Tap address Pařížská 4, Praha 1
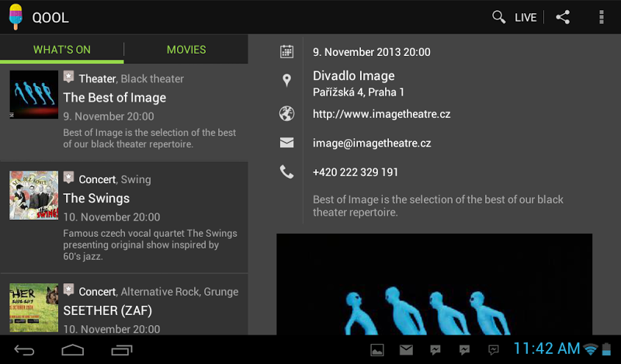The height and width of the screenshot is (364, 621). pos(359,92)
